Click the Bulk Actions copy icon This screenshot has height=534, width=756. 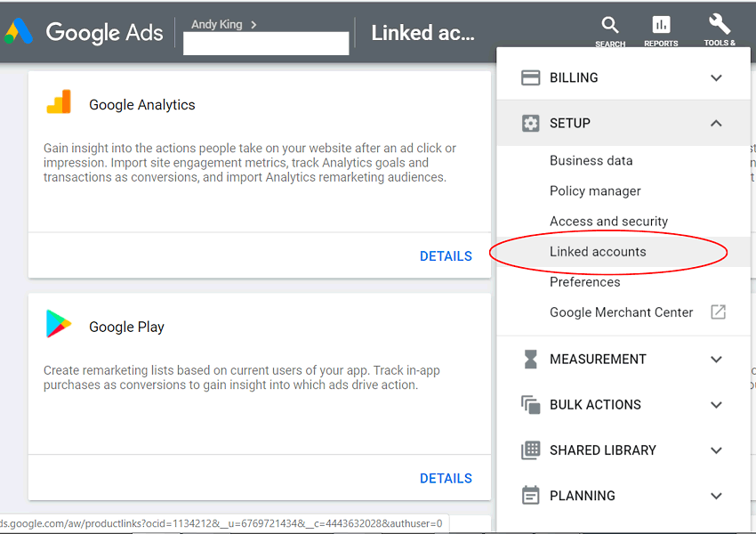pyautogui.click(x=530, y=405)
